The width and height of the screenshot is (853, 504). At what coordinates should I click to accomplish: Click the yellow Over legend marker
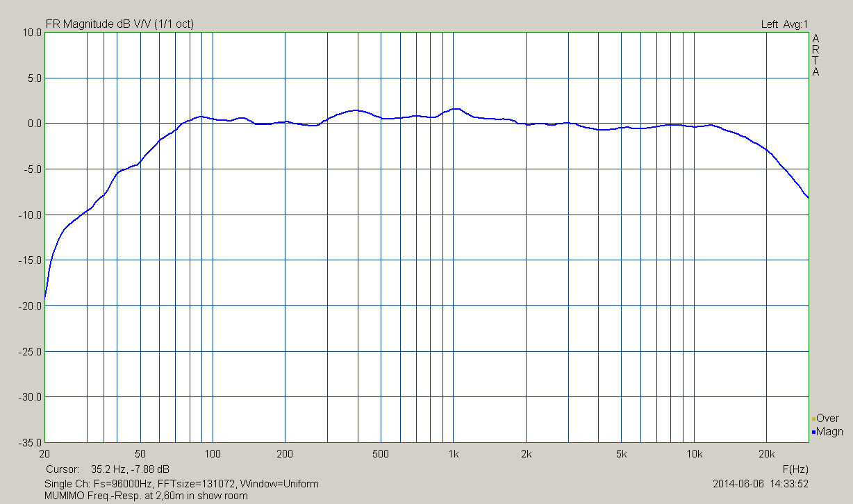coord(813,419)
